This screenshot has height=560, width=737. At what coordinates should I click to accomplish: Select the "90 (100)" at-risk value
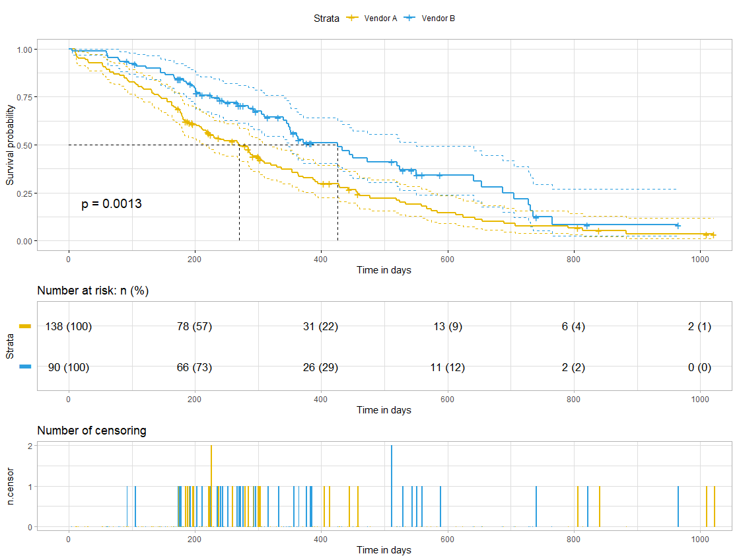69,368
